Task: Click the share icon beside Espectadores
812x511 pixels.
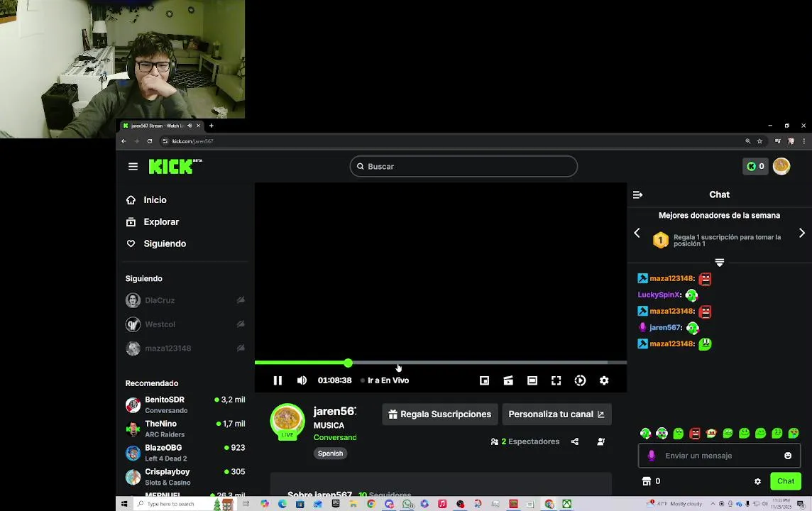Action: pyautogui.click(x=575, y=441)
